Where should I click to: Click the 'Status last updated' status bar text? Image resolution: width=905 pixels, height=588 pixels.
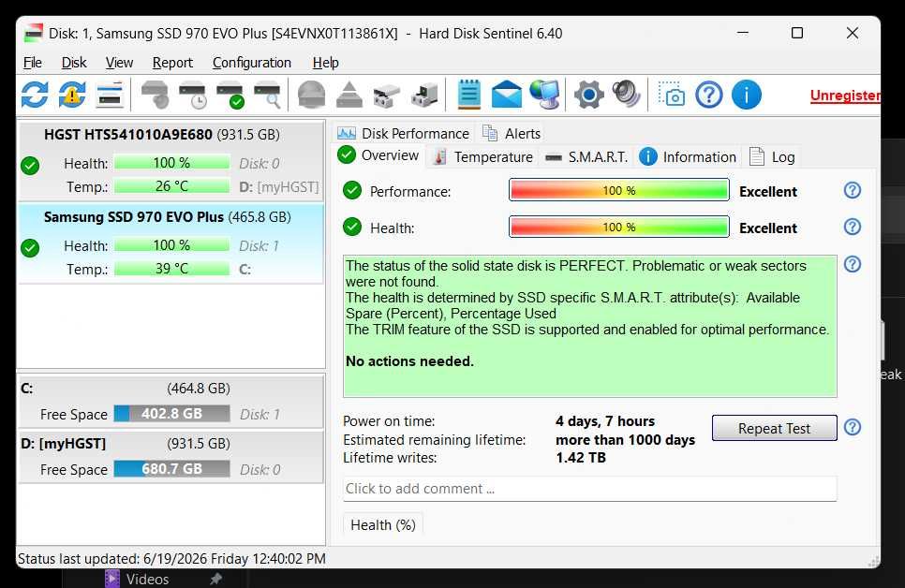click(x=171, y=559)
